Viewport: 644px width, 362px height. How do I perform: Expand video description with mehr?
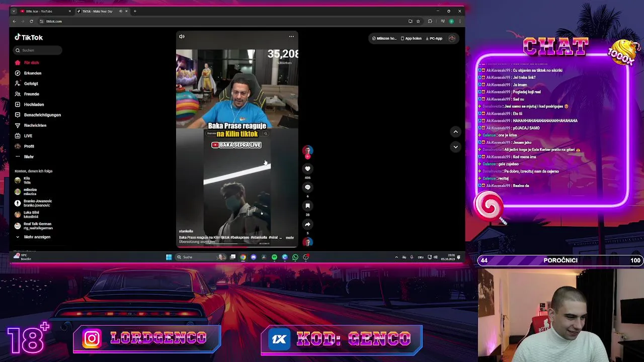click(x=290, y=237)
